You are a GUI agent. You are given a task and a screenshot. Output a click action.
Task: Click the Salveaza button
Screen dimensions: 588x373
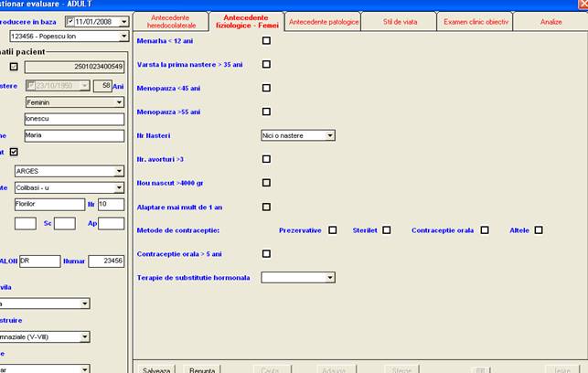click(x=157, y=369)
